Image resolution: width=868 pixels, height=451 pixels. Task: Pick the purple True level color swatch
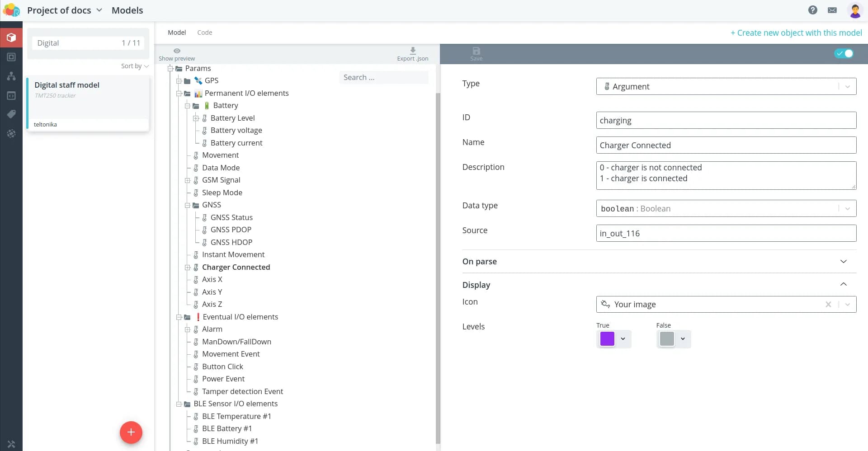(x=607, y=339)
